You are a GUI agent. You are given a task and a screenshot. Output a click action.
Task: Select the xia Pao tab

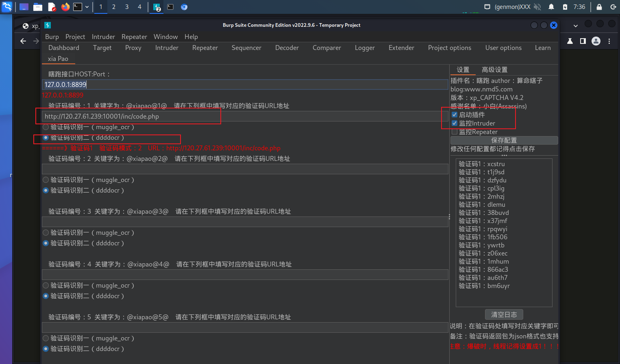(58, 58)
